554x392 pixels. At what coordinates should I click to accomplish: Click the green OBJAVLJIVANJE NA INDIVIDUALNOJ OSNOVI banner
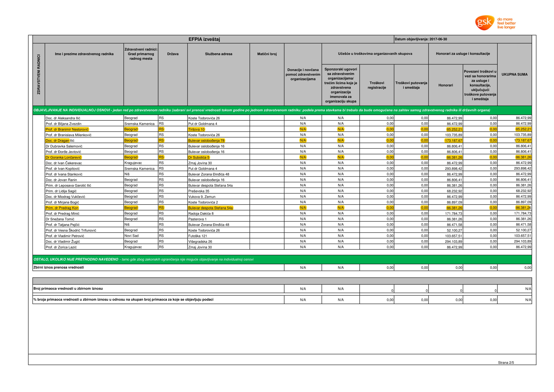pos(262,110)
